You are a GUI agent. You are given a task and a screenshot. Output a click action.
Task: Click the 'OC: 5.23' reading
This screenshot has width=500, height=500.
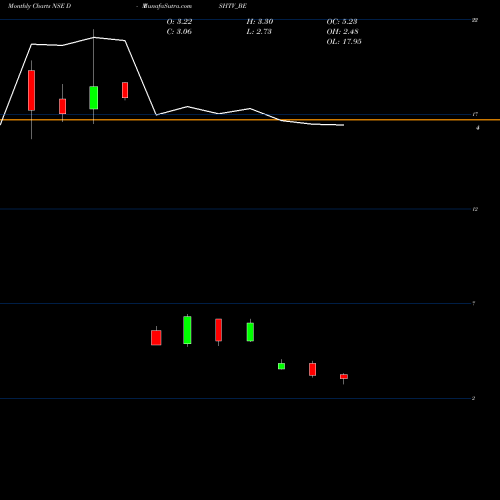point(342,22)
